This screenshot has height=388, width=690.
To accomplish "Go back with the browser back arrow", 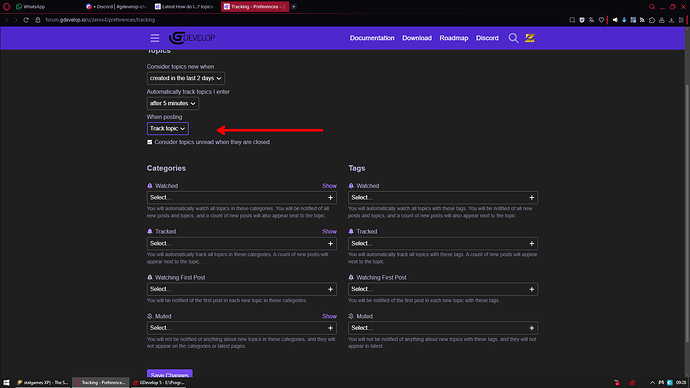I will point(7,20).
